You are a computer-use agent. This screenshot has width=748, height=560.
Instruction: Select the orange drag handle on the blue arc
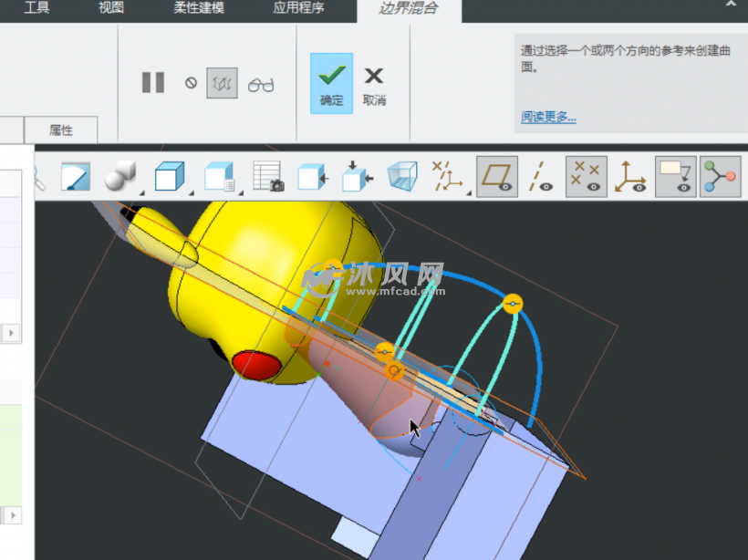coord(513,304)
